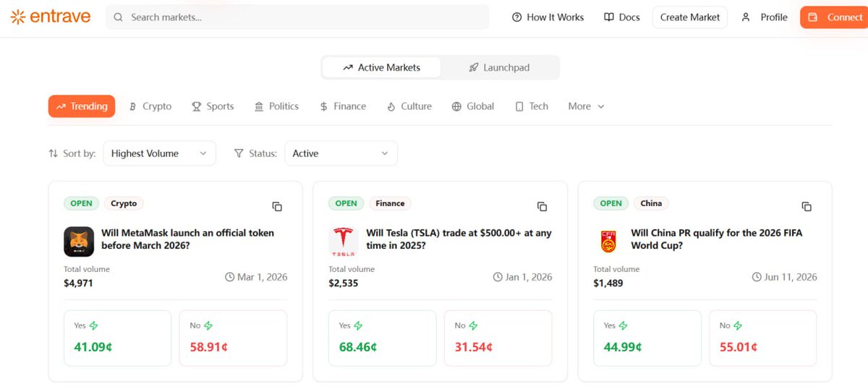This screenshot has width=868, height=392.
Task: Open the Status Active dropdown
Action: pyautogui.click(x=341, y=153)
